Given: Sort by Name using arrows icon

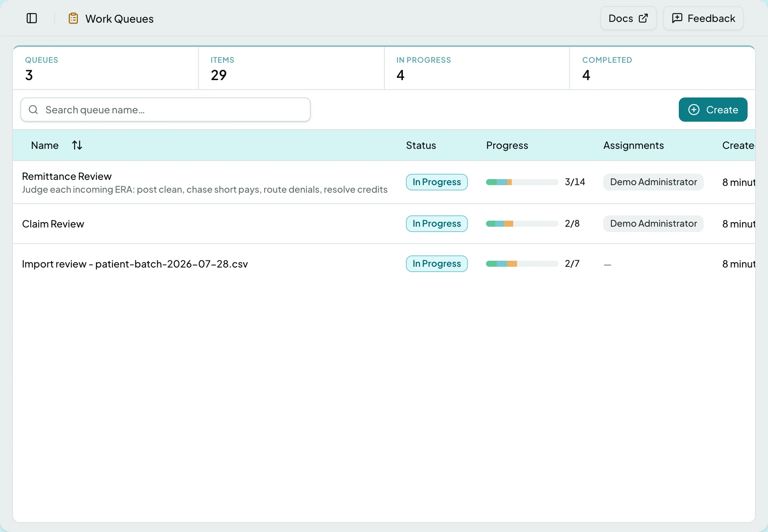Looking at the screenshot, I should (77, 145).
